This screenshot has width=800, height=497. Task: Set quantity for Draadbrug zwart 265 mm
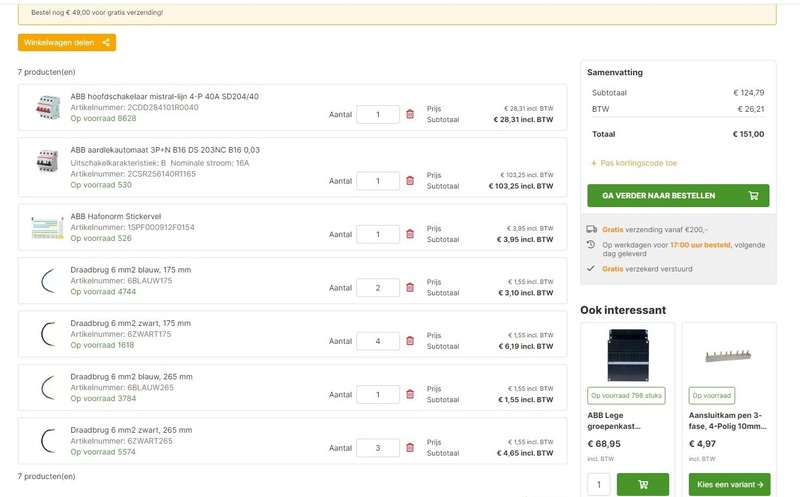(378, 448)
